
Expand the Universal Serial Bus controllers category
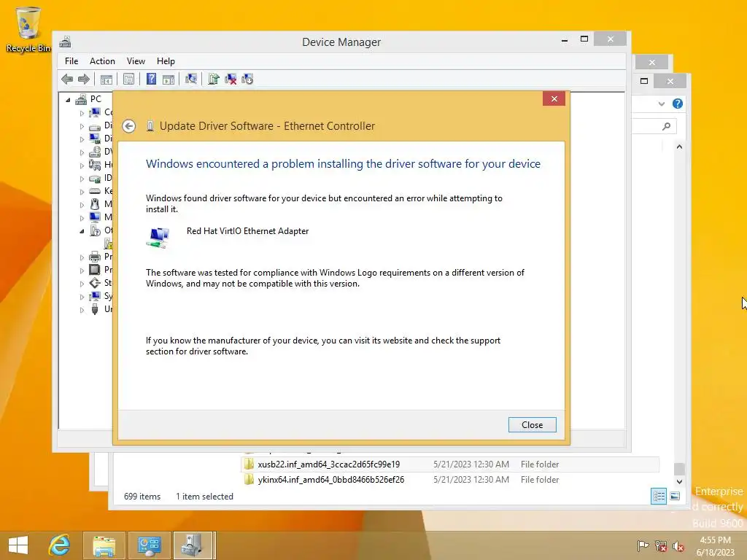(x=82, y=310)
